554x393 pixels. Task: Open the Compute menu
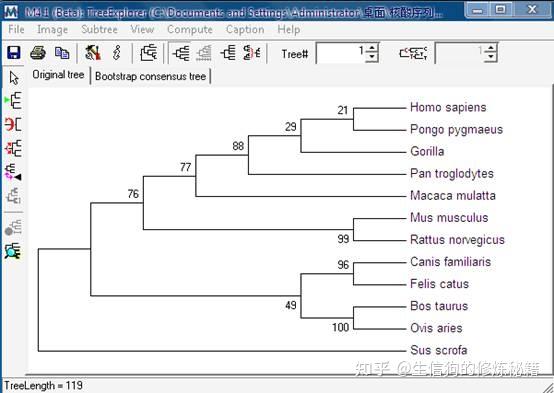click(x=190, y=30)
